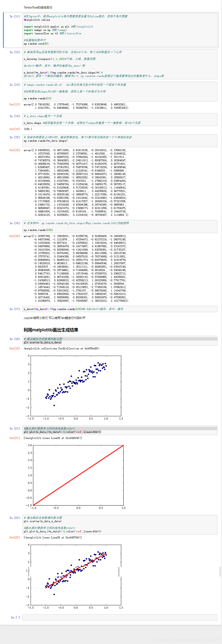Select the In [15] prompt label
Image resolution: width=222 pixels, height=644 pixels.
pos(15,137)
